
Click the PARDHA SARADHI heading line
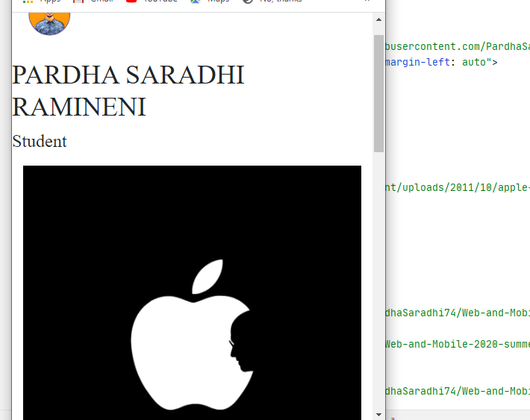coord(128,75)
